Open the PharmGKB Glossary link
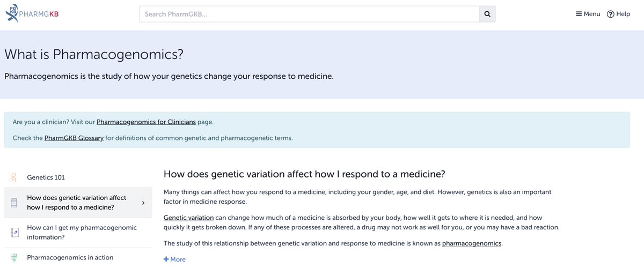 (x=74, y=138)
